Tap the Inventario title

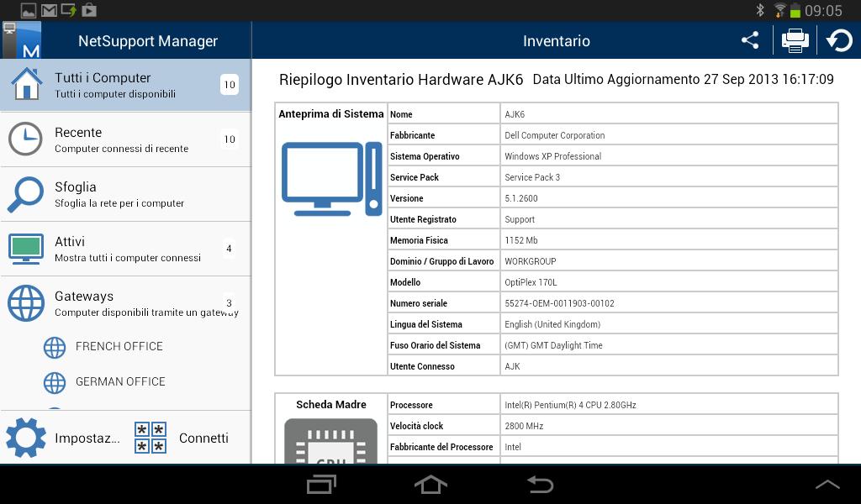pos(557,41)
